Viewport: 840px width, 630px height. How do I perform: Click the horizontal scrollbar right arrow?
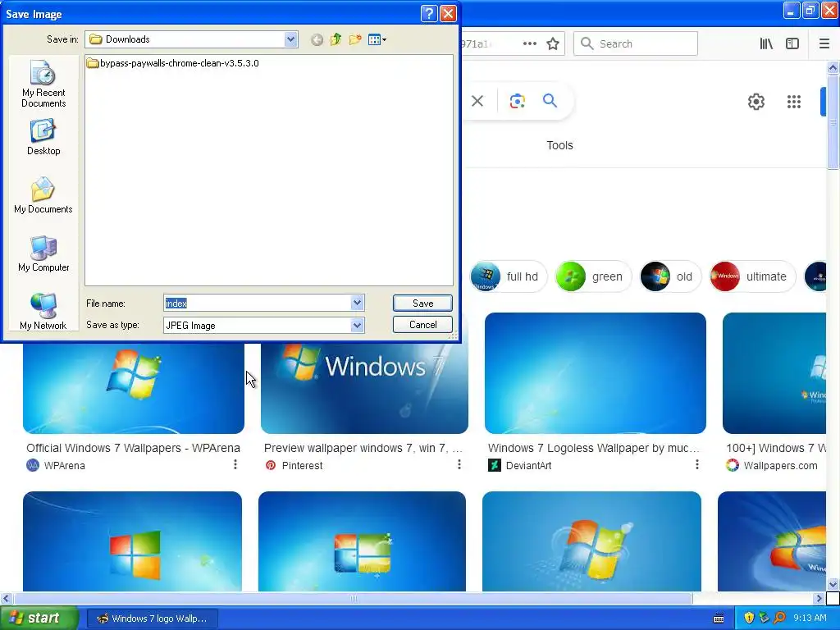pos(819,598)
